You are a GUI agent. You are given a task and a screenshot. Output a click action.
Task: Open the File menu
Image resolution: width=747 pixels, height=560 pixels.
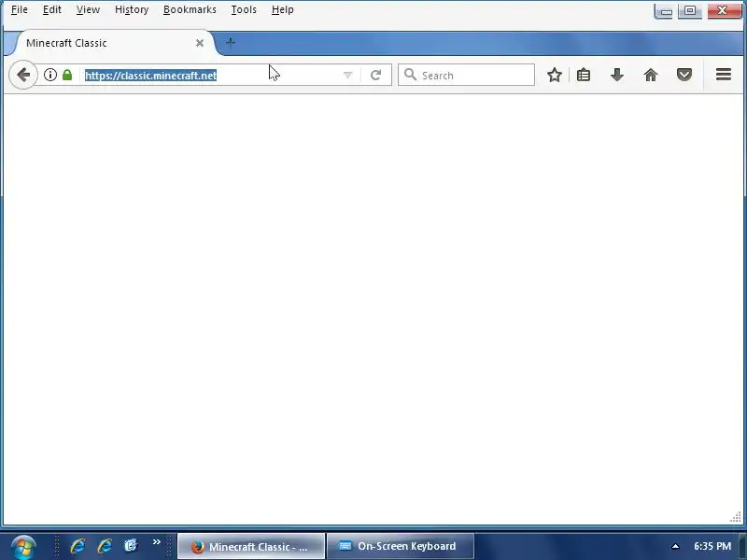[20, 9]
